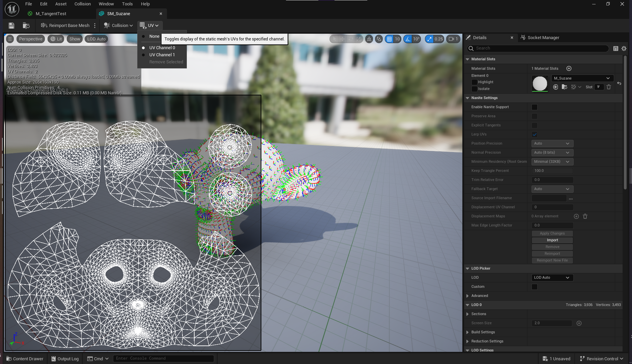Open the Tools menu

point(127,4)
